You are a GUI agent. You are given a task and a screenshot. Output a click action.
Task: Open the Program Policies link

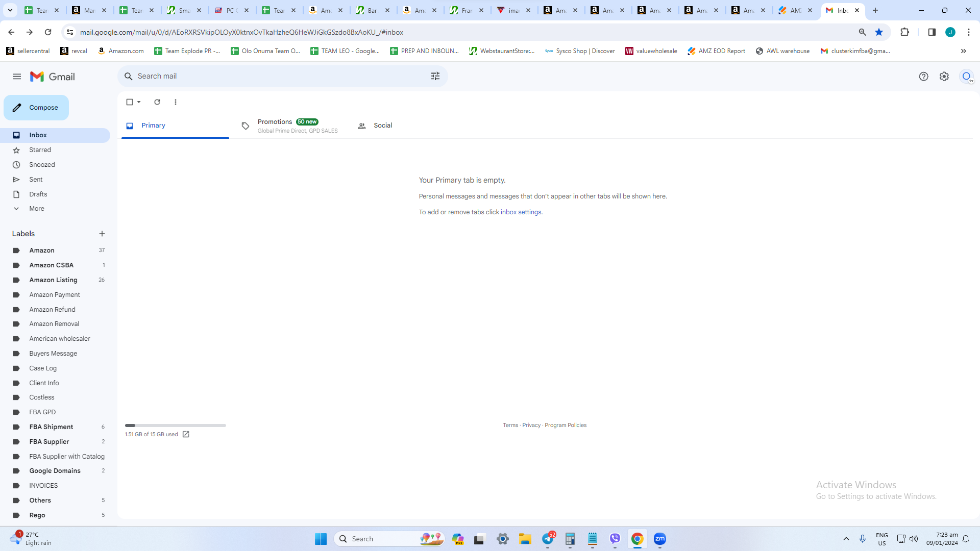[x=566, y=425]
